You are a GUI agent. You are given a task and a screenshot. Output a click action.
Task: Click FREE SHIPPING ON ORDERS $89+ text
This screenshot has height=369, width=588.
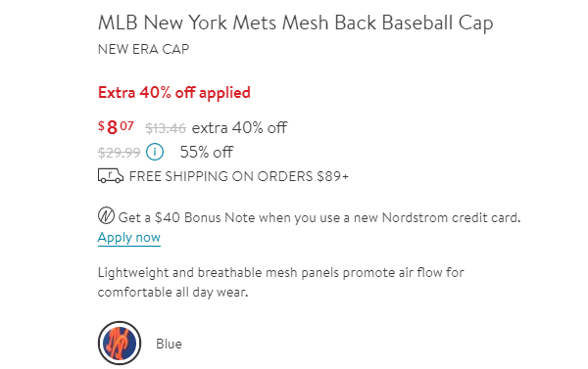click(239, 176)
